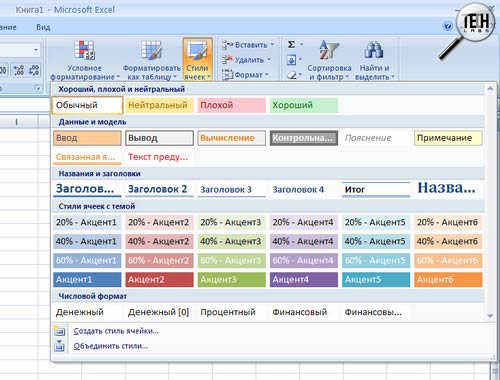This screenshot has width=500, height=380.
Task: Apply the Финансовый number style
Action: coord(304,312)
